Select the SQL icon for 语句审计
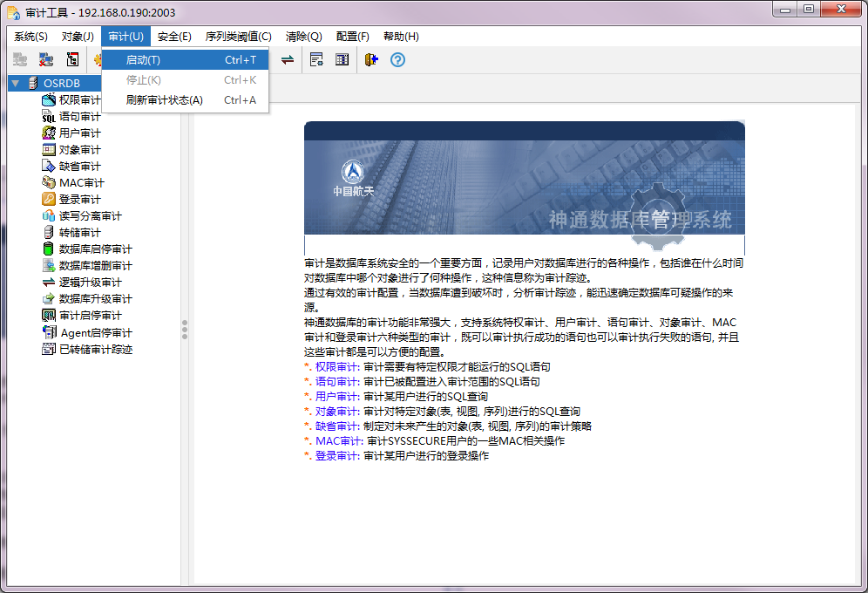The width and height of the screenshot is (868, 593). pos(49,117)
